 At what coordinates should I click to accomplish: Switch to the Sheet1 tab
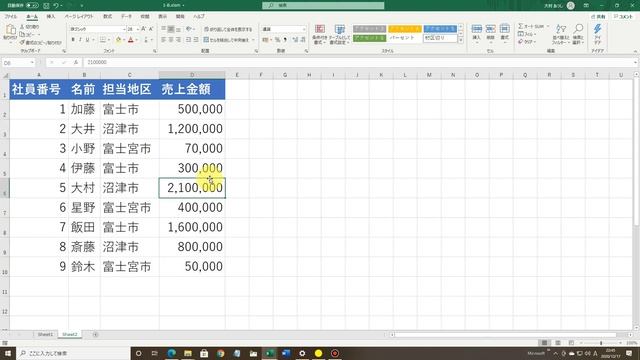[45, 334]
